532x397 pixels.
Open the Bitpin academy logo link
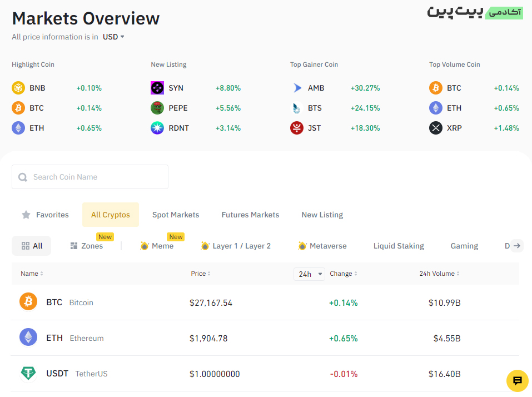coord(475,12)
